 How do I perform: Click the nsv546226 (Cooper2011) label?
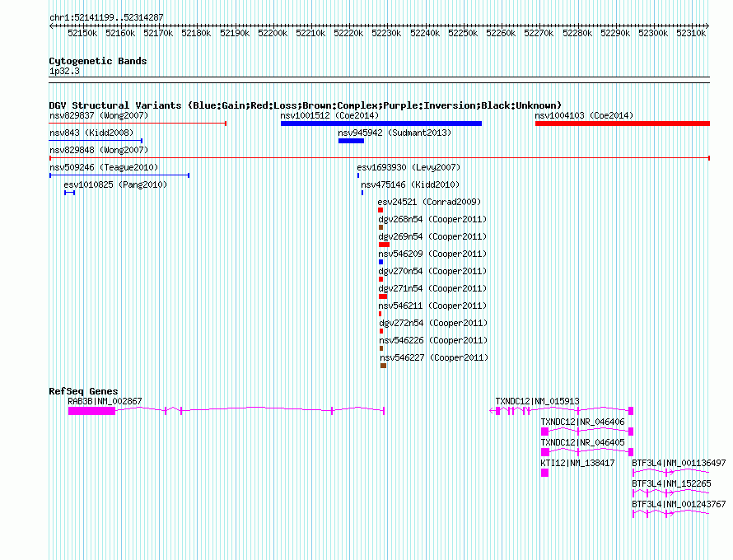click(x=433, y=340)
